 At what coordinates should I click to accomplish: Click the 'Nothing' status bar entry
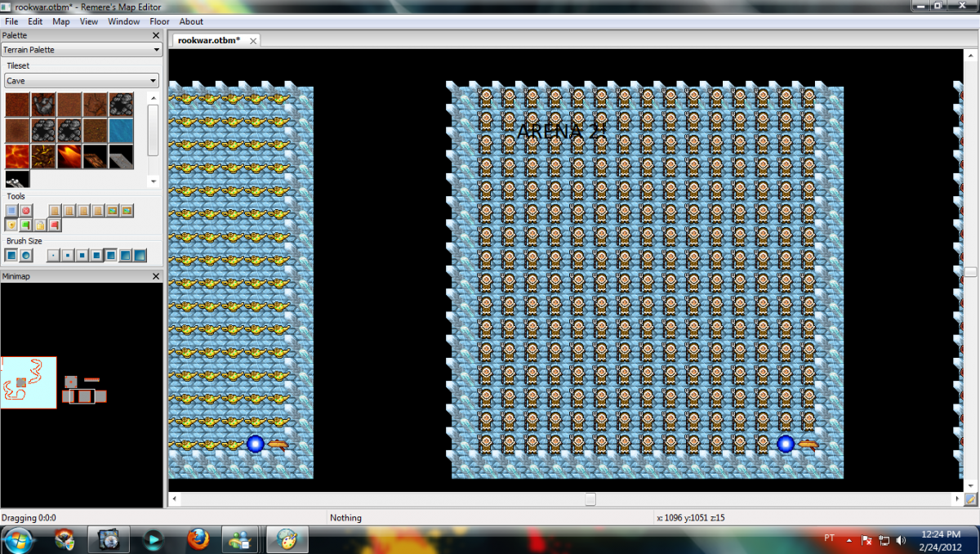tap(345, 518)
